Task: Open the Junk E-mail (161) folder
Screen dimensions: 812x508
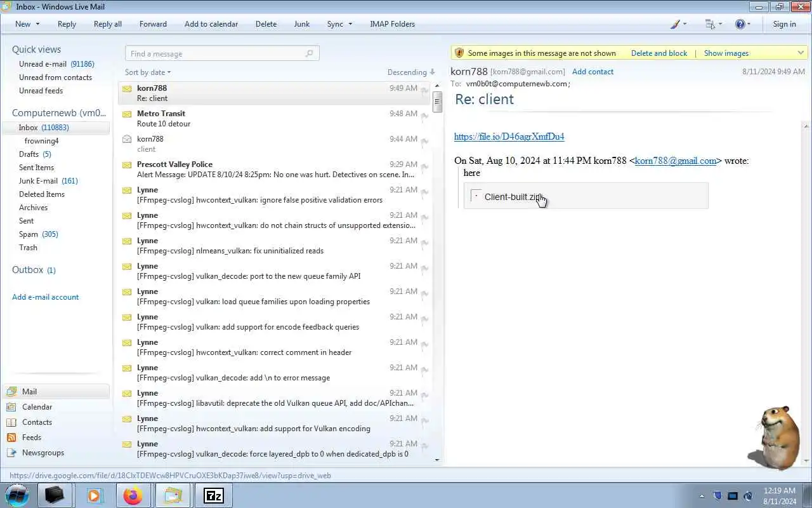Action: (48, 181)
